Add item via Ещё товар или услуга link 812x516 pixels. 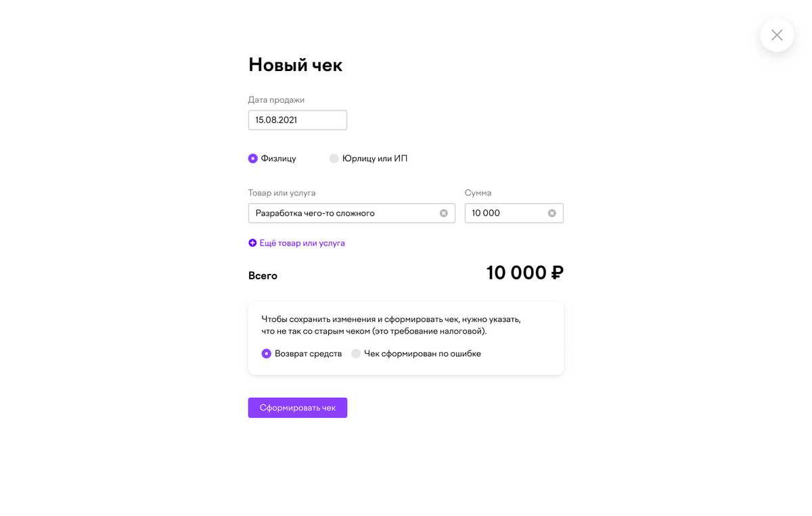[302, 243]
